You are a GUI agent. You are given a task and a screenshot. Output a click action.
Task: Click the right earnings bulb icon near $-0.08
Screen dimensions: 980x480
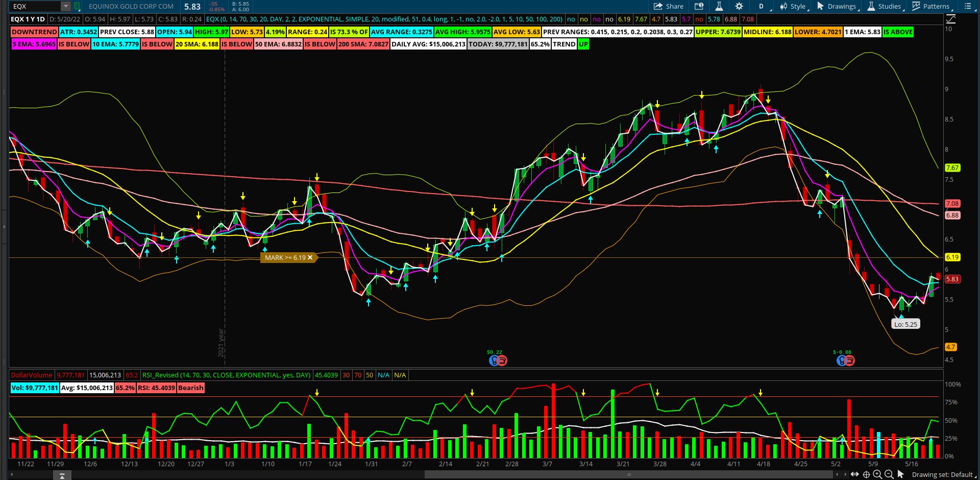pos(841,361)
